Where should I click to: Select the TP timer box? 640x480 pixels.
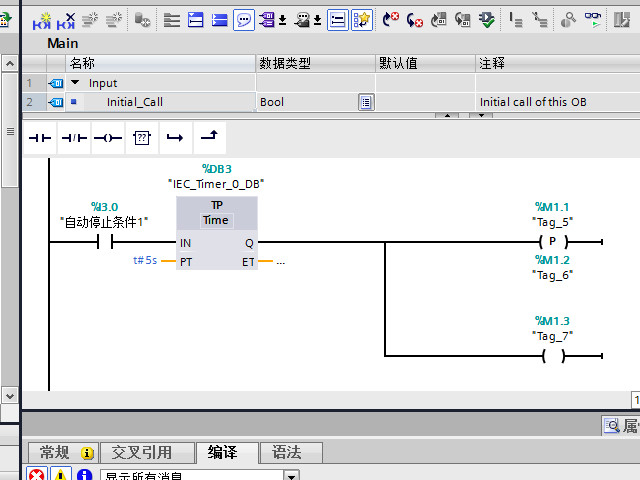[217, 233]
